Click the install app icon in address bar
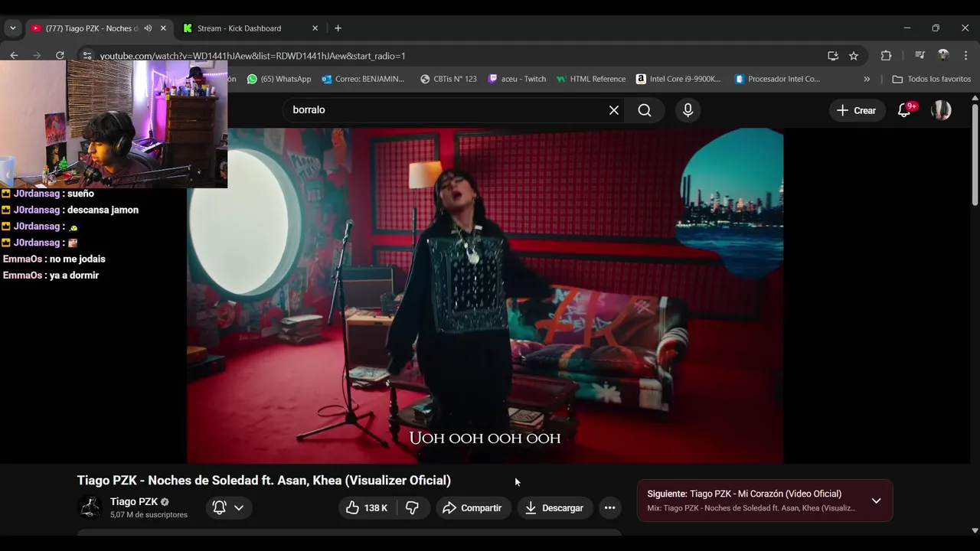The height and width of the screenshot is (551, 980). point(833,56)
